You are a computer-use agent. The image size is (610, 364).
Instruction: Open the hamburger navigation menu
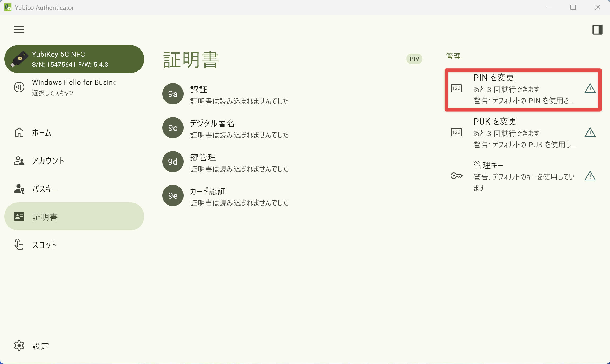(19, 30)
